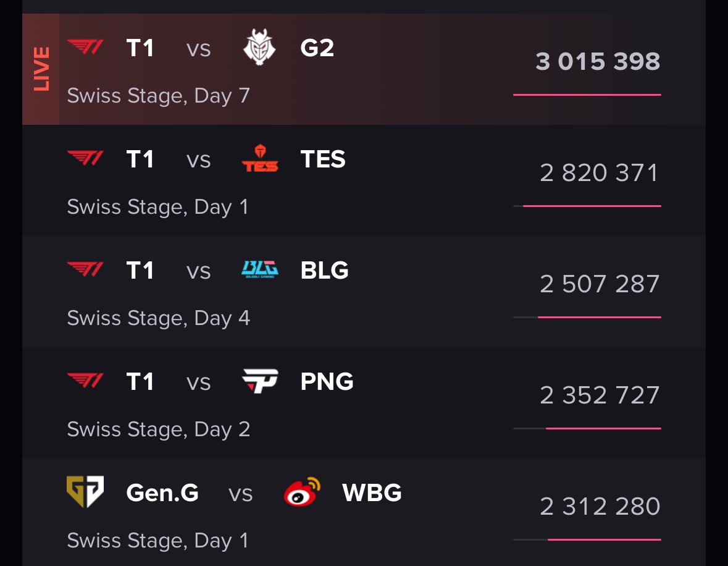Click the G2 Esports samurai logo
Viewport: 728px width, 566px height.
(x=259, y=47)
